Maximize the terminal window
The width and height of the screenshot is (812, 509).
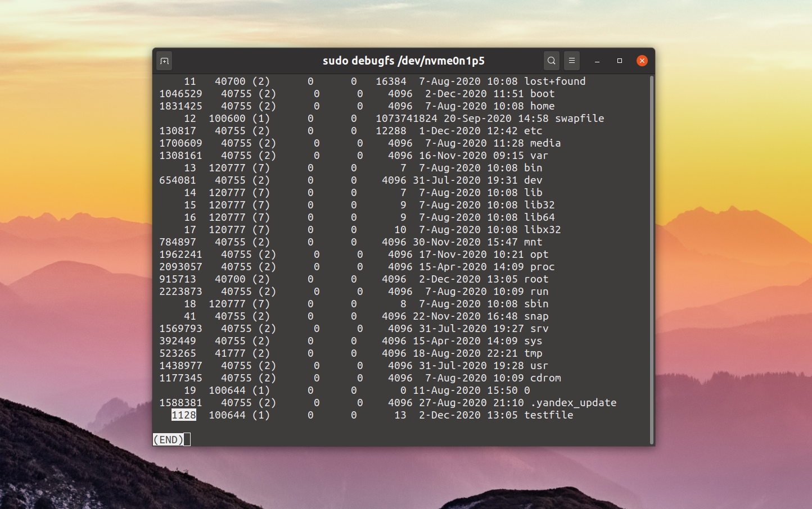620,61
